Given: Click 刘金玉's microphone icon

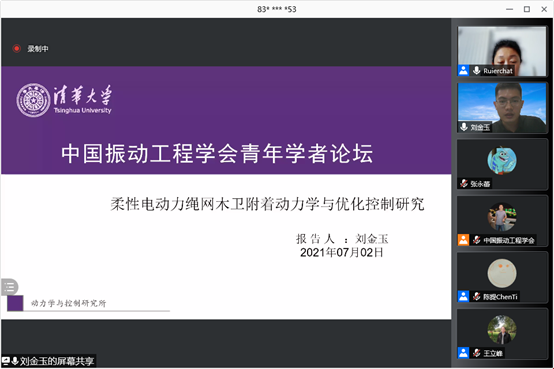Looking at the screenshot, I should pos(464,127).
